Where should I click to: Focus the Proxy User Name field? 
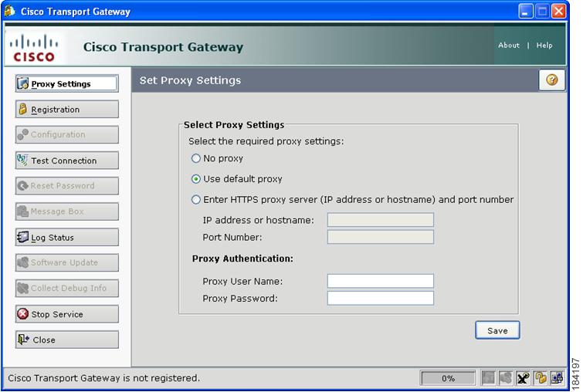click(x=380, y=281)
